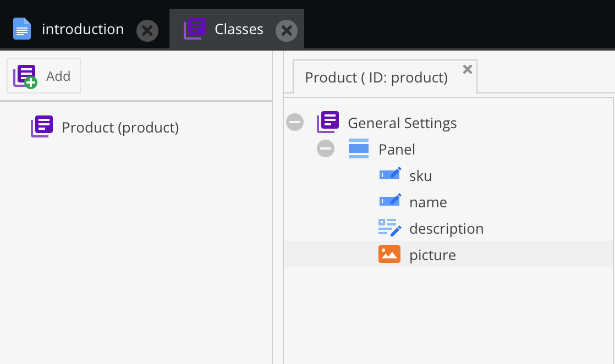
Task: Click the description textarea icon
Action: 389,228
